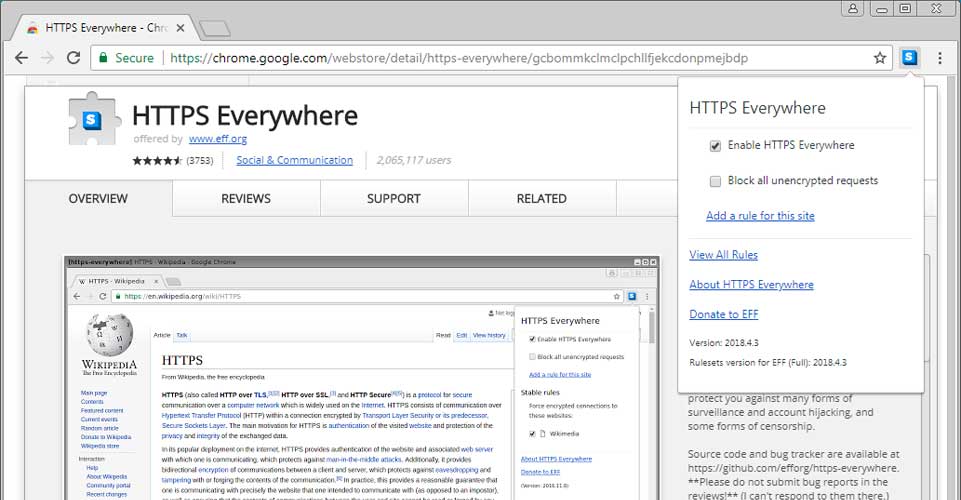
Task: Click the HTTPS Everywhere popup heading
Action: [758, 108]
